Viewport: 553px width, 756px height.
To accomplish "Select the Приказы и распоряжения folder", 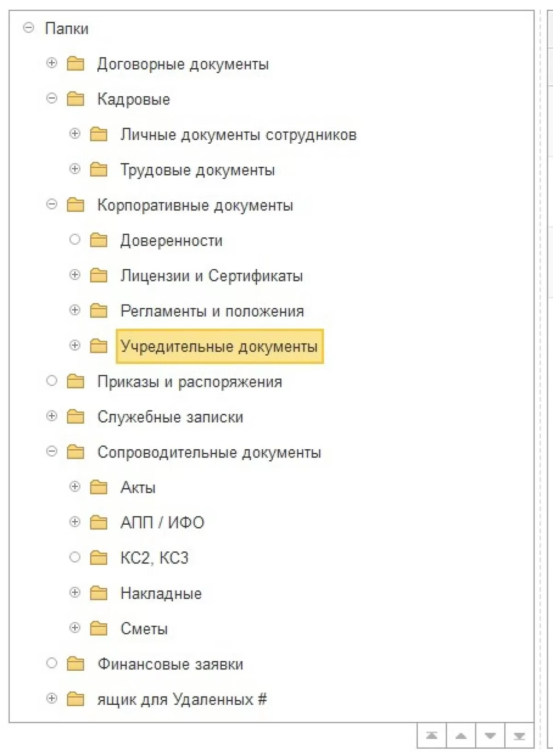I will (x=189, y=382).
